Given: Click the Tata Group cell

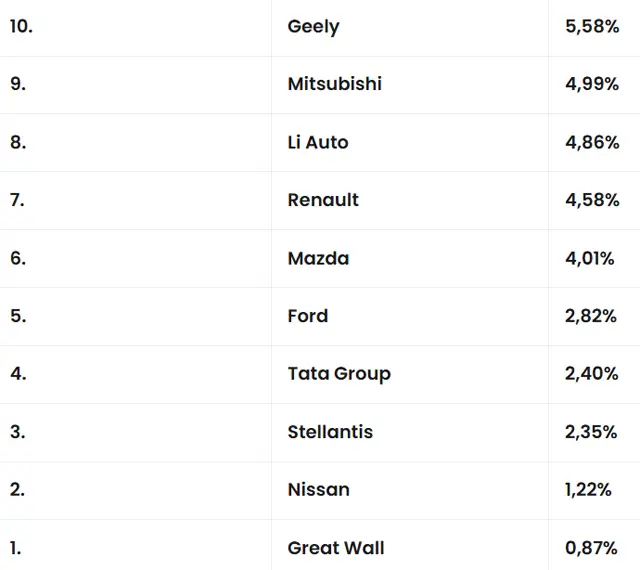Looking at the screenshot, I should point(339,374).
